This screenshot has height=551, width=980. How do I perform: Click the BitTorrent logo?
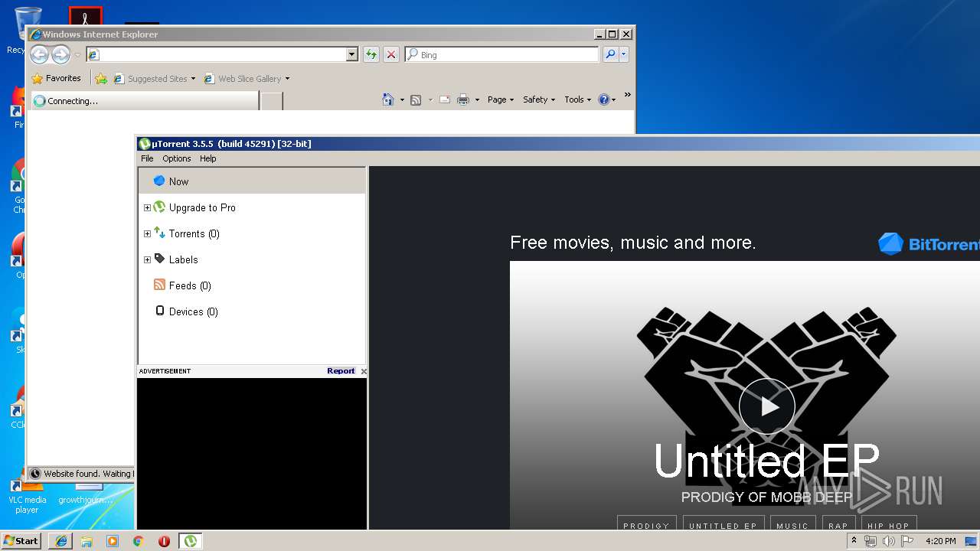929,244
